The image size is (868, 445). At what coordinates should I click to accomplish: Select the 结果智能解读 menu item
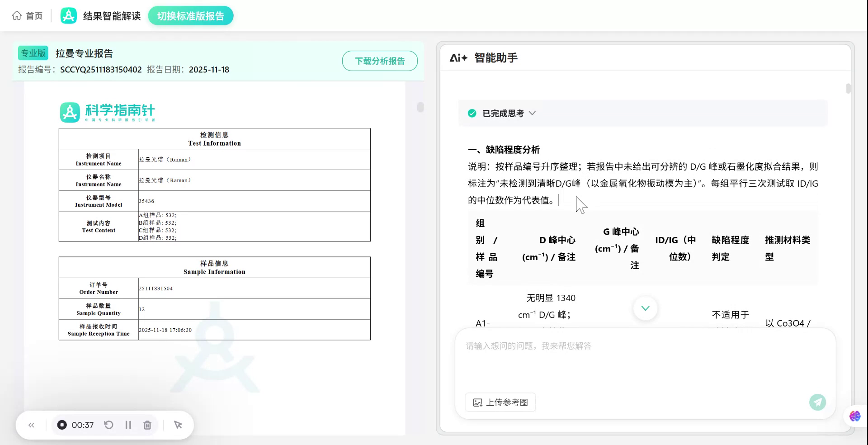click(x=111, y=15)
